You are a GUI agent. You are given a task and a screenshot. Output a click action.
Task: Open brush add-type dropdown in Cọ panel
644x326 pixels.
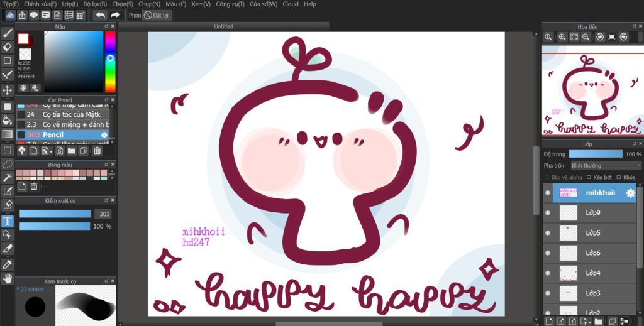tap(47, 151)
